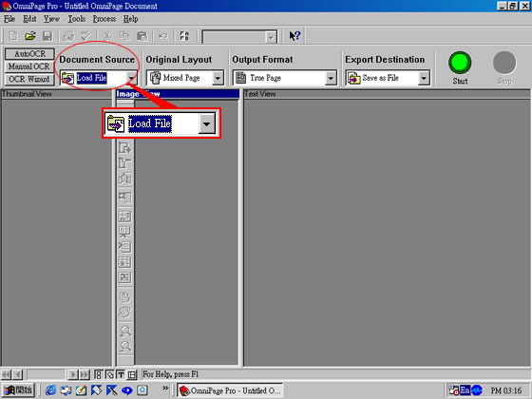532x399 pixels.
Task: Click the Load File folder icon
Action: pos(67,78)
